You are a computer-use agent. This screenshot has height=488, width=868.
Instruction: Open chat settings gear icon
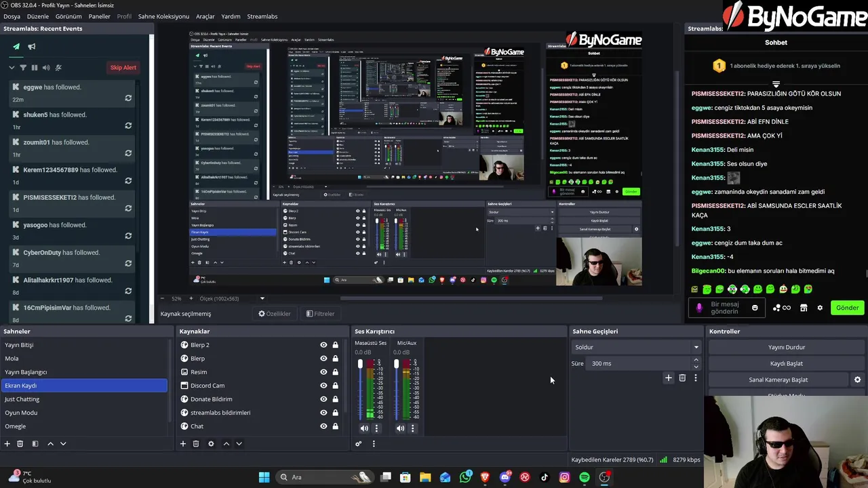pos(820,308)
